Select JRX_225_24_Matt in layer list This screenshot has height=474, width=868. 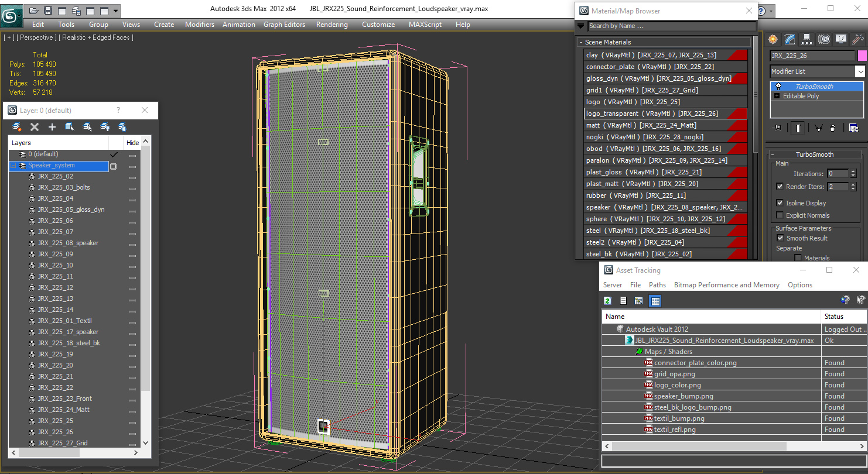pyautogui.click(x=63, y=410)
